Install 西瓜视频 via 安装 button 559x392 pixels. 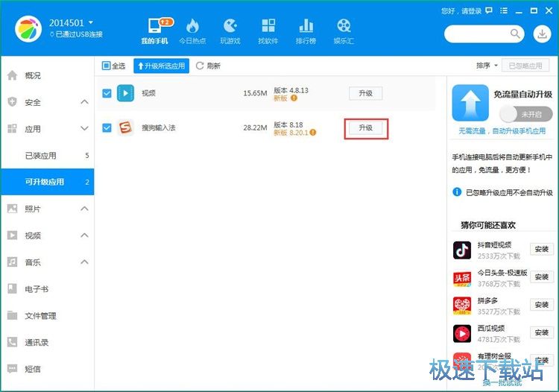click(x=542, y=332)
